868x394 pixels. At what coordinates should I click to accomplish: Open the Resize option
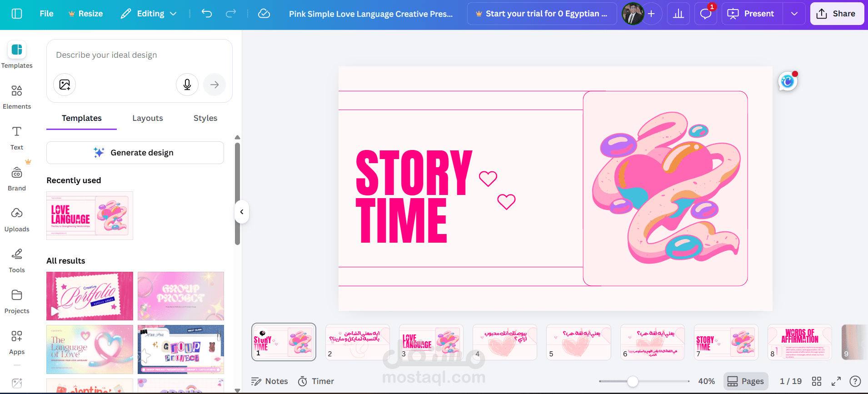coord(85,14)
